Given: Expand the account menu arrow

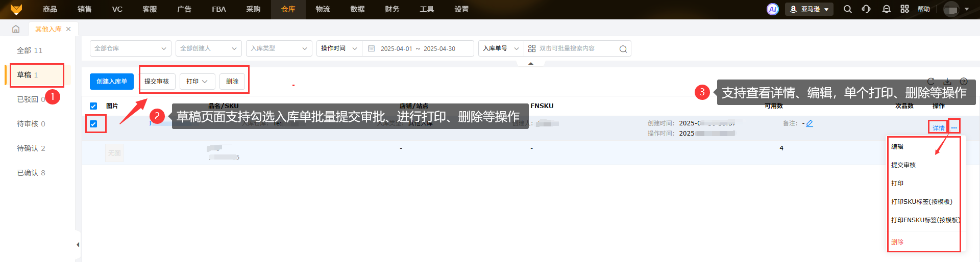Looking at the screenshot, I should pos(967,9).
